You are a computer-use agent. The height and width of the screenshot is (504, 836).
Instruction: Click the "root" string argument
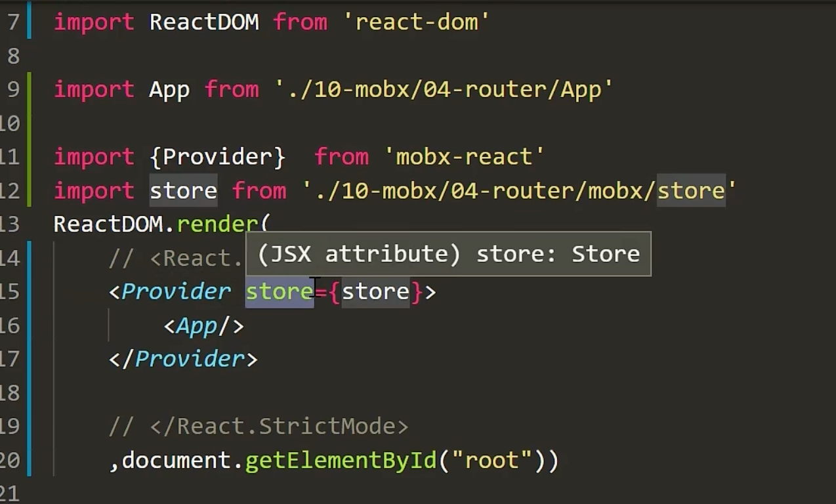click(x=491, y=460)
